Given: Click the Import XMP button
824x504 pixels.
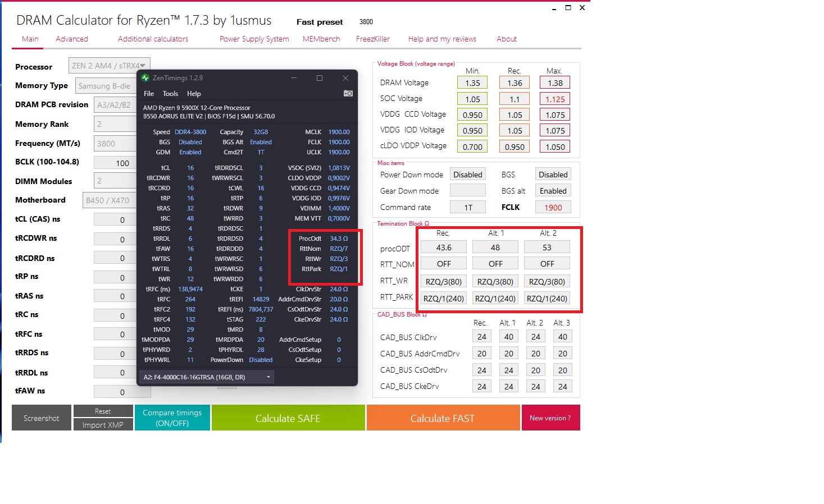Looking at the screenshot, I should [x=103, y=425].
